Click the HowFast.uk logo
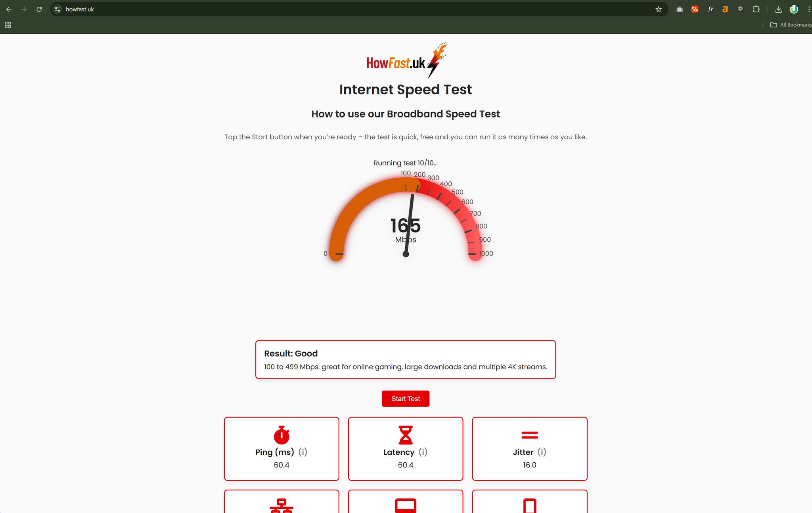 pyautogui.click(x=406, y=60)
